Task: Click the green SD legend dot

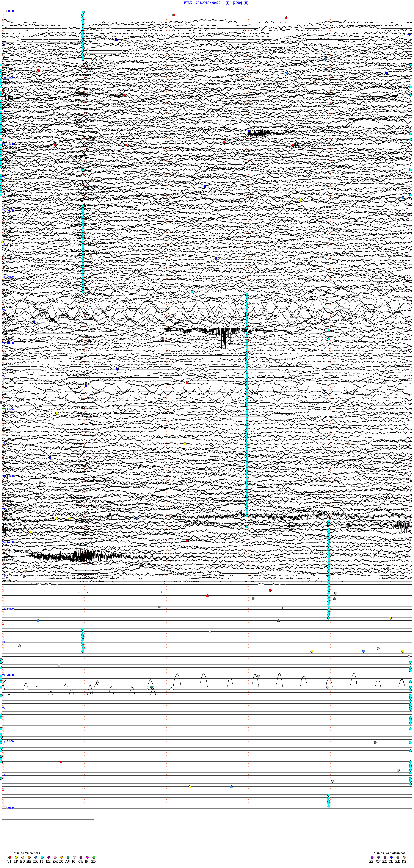Action: point(94,857)
